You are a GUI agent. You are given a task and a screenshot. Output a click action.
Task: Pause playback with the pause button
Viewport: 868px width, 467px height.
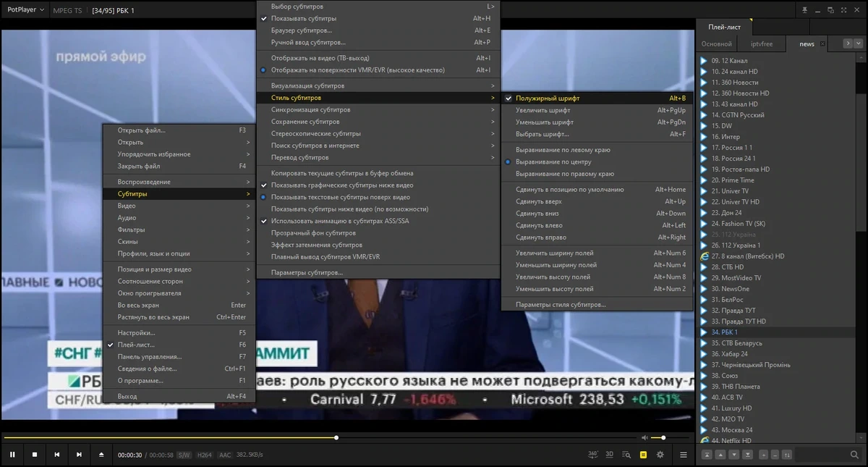[x=12, y=455]
